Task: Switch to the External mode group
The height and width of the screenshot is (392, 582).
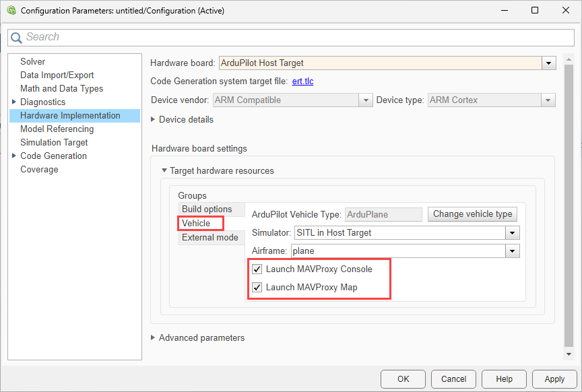Action: tap(209, 238)
